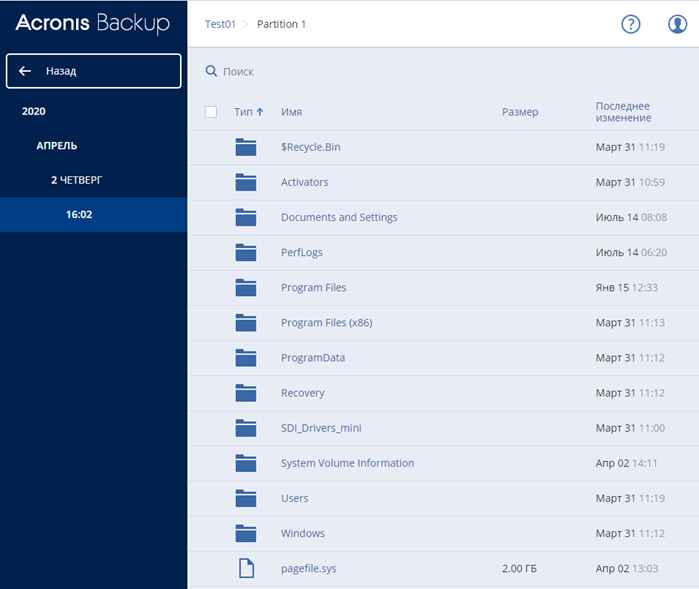Select the 16:02 backup time point
The height and width of the screenshot is (589, 699).
tap(79, 214)
